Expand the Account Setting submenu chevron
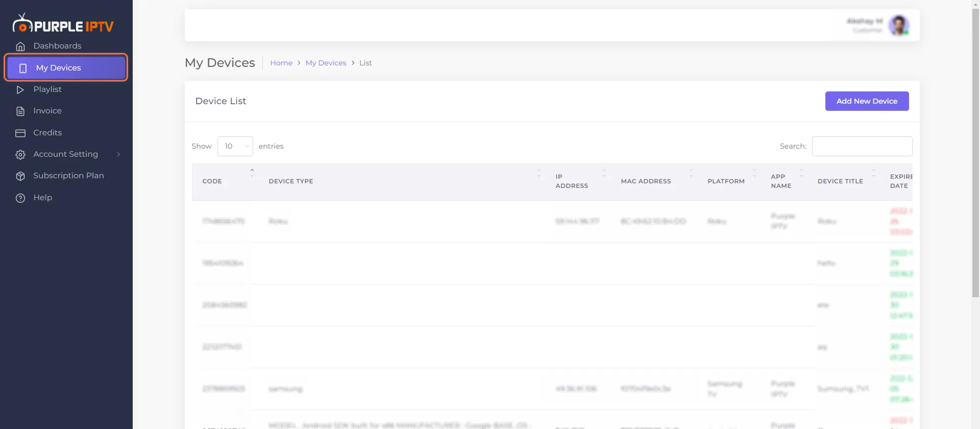Viewport: 980px width, 429px height. [x=118, y=154]
